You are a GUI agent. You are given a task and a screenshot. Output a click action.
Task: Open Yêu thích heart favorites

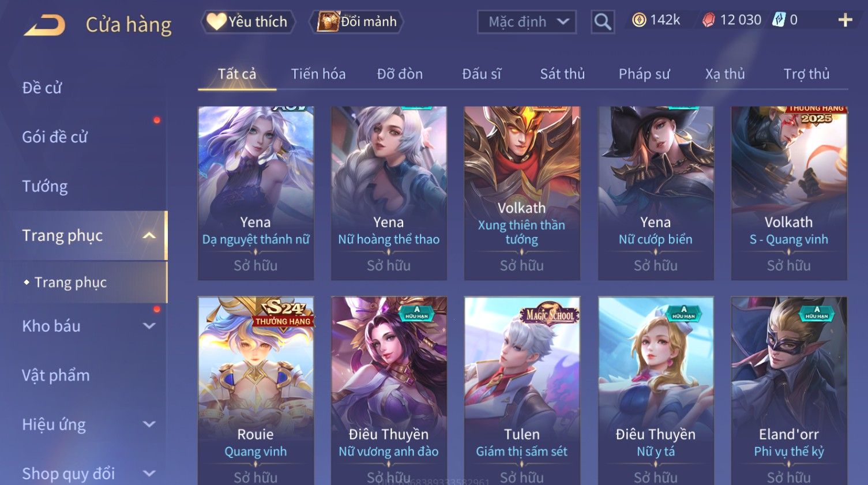click(x=248, y=22)
